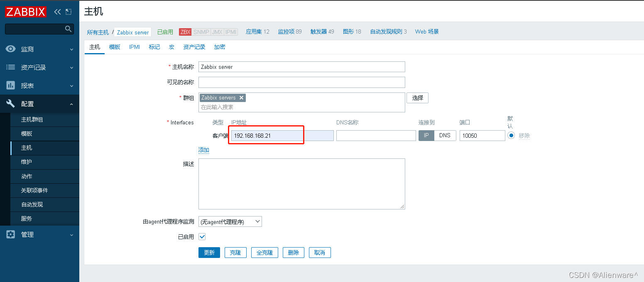Screen dimensions: 644x282
Task: Select IP connection mode
Action: coord(426,136)
